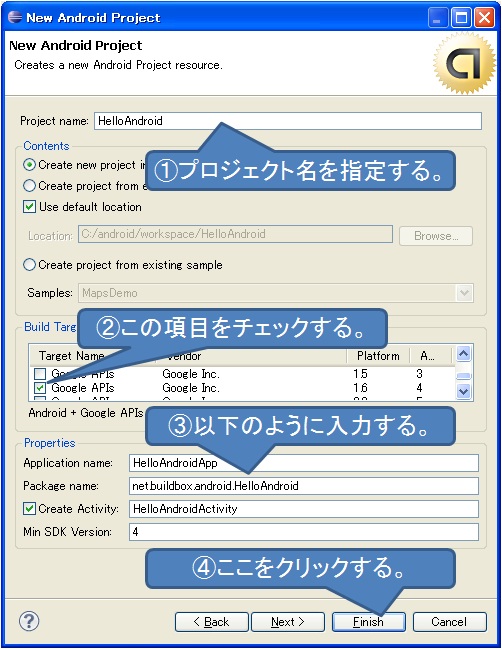
Task: Click the Eclipse icon in the title bar
Action: (x=15, y=17)
